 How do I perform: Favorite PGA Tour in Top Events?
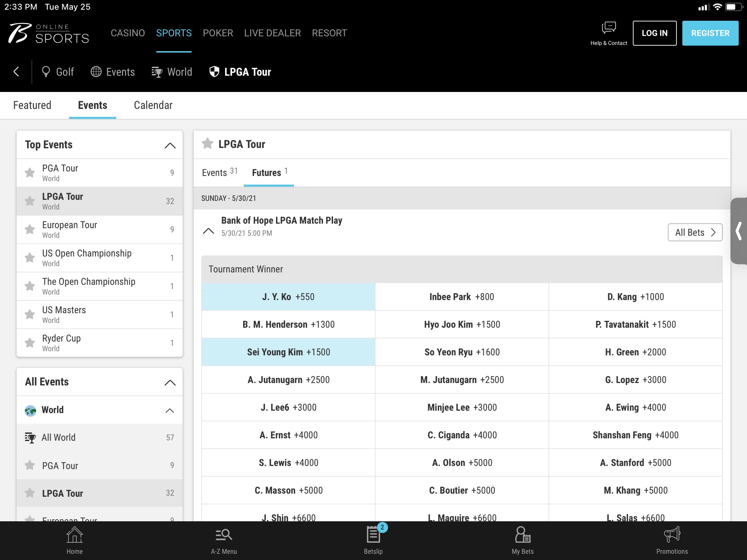coord(30,172)
